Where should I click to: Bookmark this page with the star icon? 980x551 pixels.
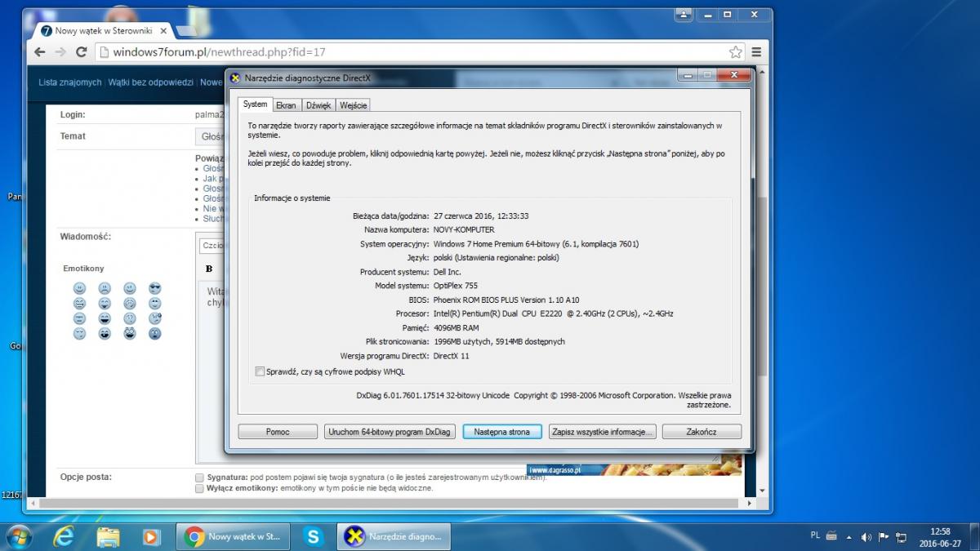tap(735, 51)
